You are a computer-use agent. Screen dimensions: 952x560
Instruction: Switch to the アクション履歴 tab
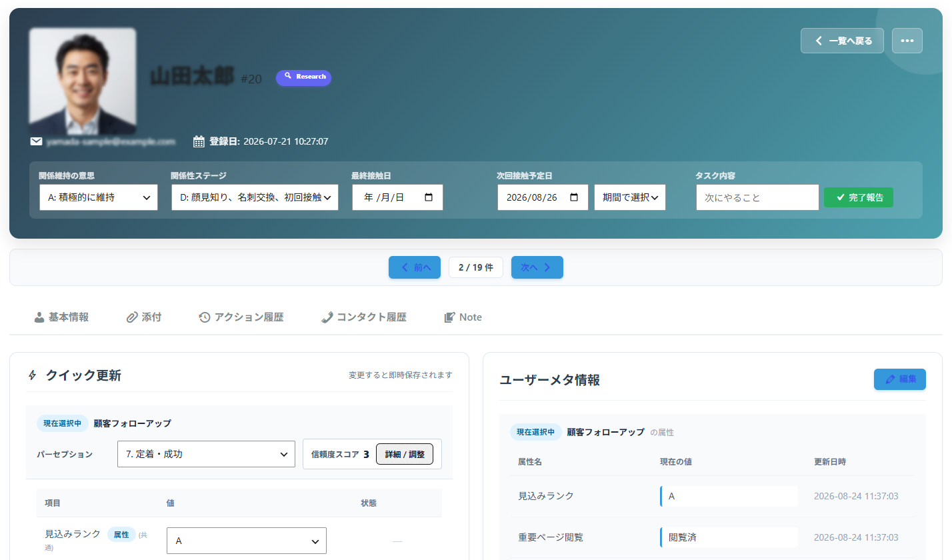(241, 317)
